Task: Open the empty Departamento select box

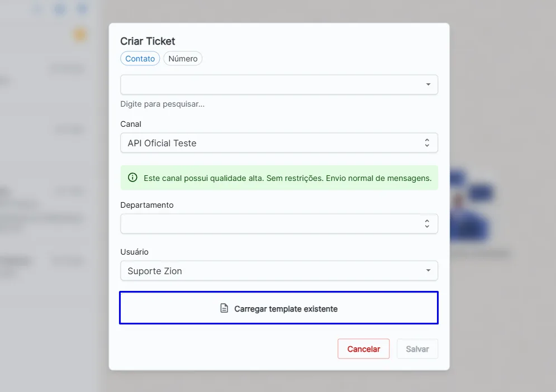Action: [279, 224]
